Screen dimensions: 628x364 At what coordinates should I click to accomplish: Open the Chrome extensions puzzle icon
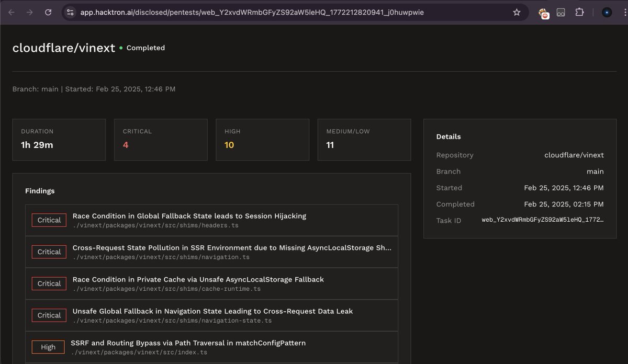[x=579, y=12]
